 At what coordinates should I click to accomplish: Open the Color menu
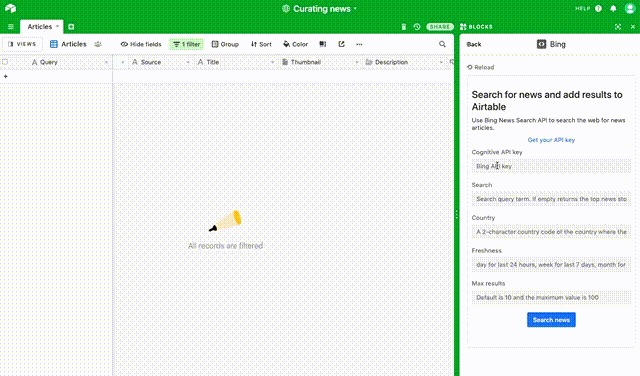pos(295,44)
